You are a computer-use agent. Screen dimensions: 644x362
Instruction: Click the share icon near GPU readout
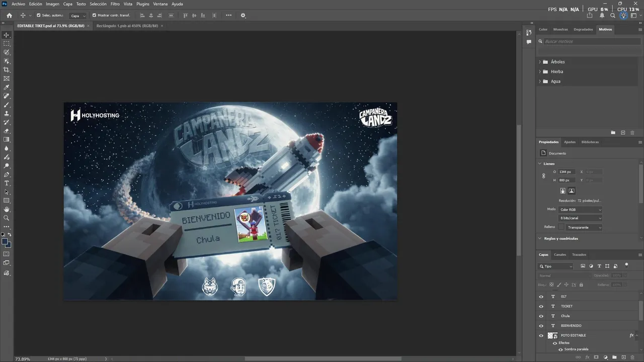click(x=590, y=16)
